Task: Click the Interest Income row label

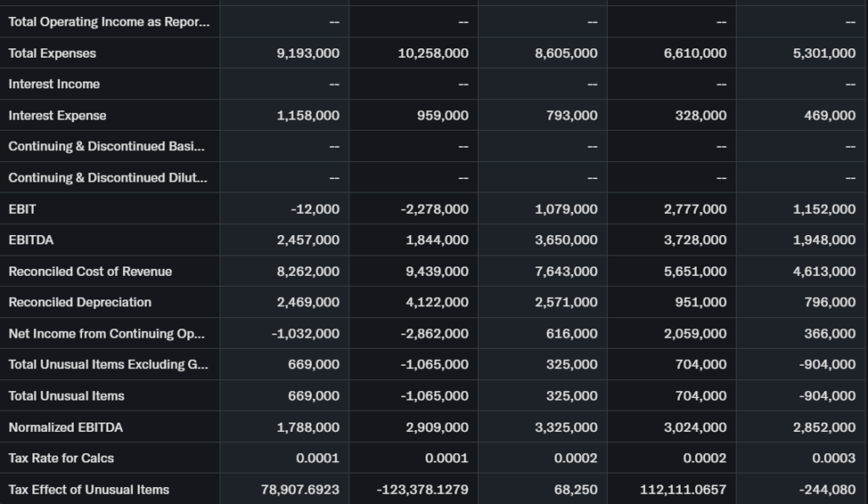Action: click(54, 84)
